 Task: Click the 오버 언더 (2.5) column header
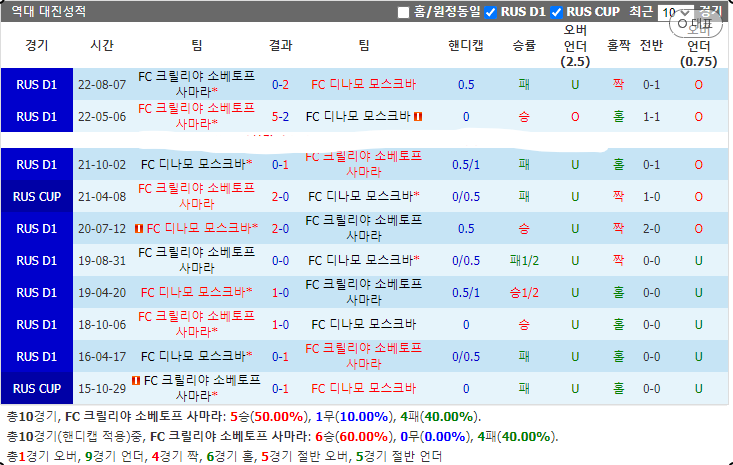click(x=575, y=46)
